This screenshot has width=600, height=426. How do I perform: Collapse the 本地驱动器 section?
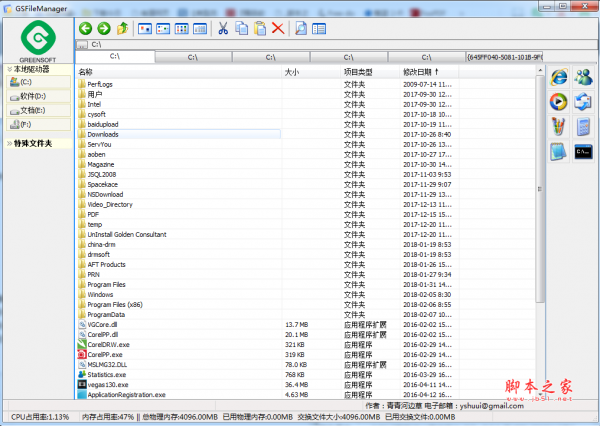pos(36,68)
